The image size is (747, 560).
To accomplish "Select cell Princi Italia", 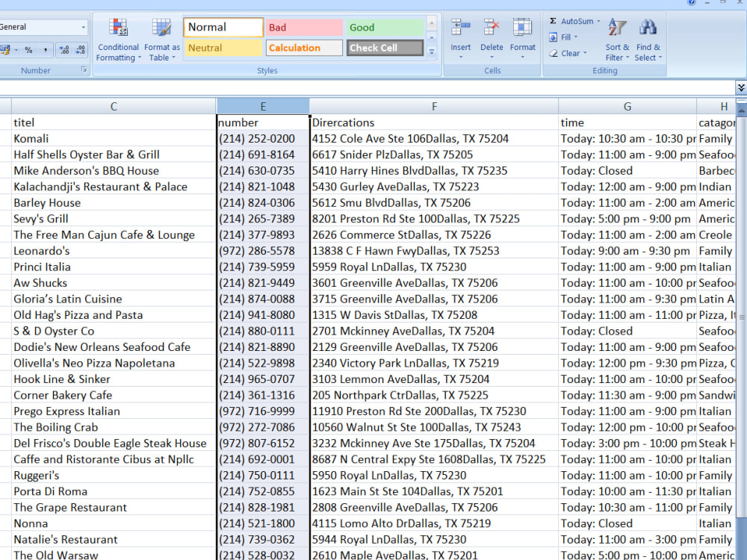I will click(114, 267).
